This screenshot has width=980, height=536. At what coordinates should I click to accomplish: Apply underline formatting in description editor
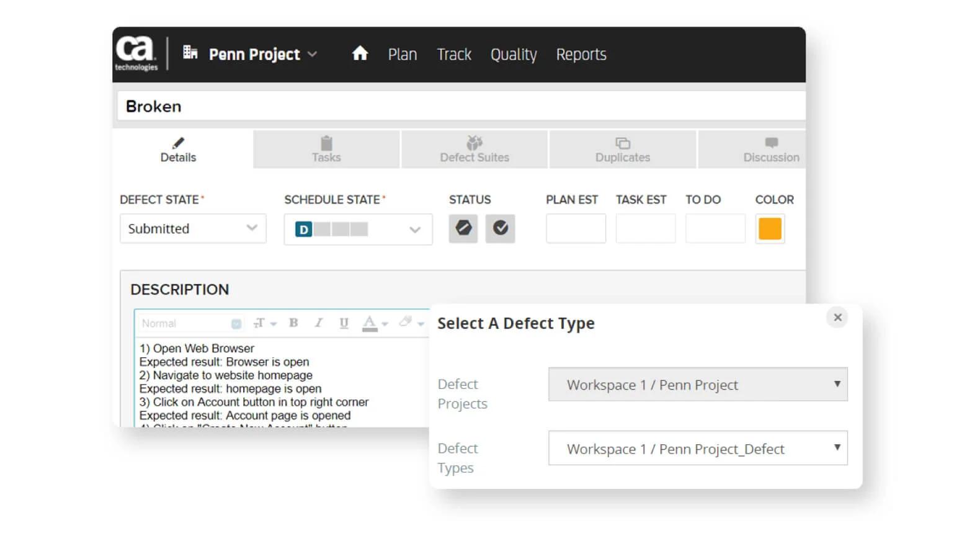coord(344,323)
